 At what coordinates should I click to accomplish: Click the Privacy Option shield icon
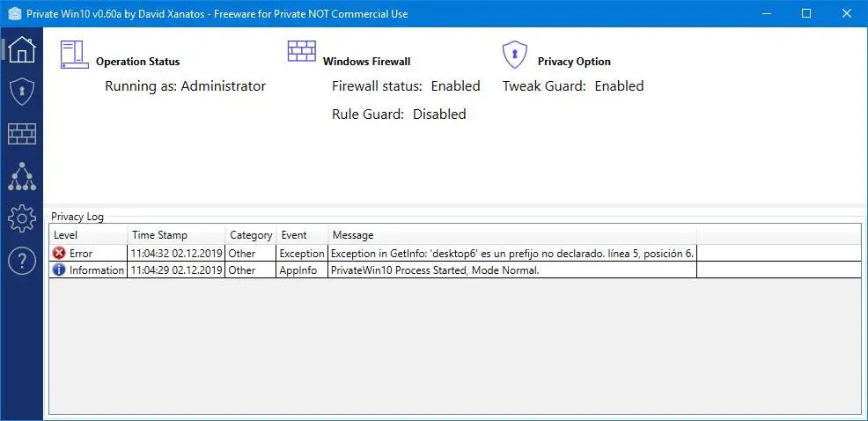(515, 55)
